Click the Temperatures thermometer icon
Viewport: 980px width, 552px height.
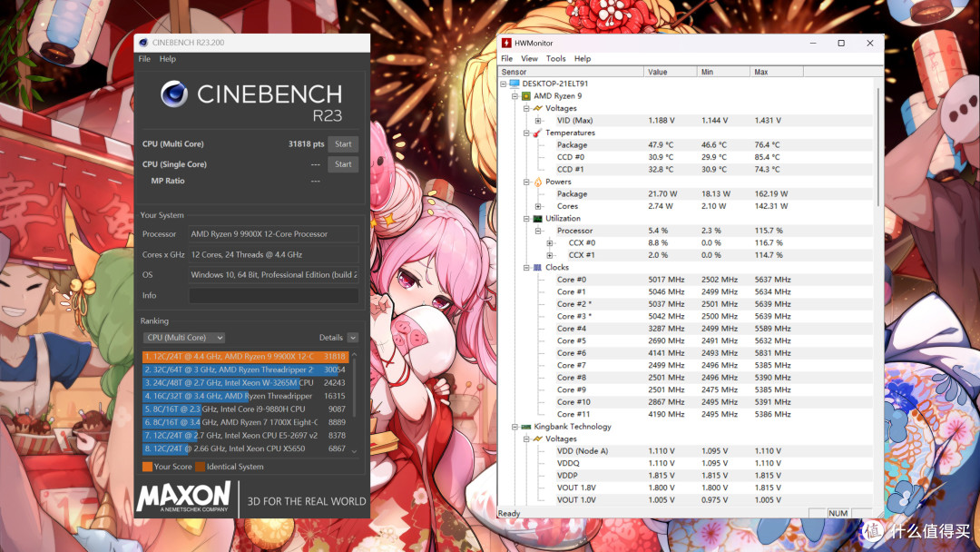[x=537, y=133]
